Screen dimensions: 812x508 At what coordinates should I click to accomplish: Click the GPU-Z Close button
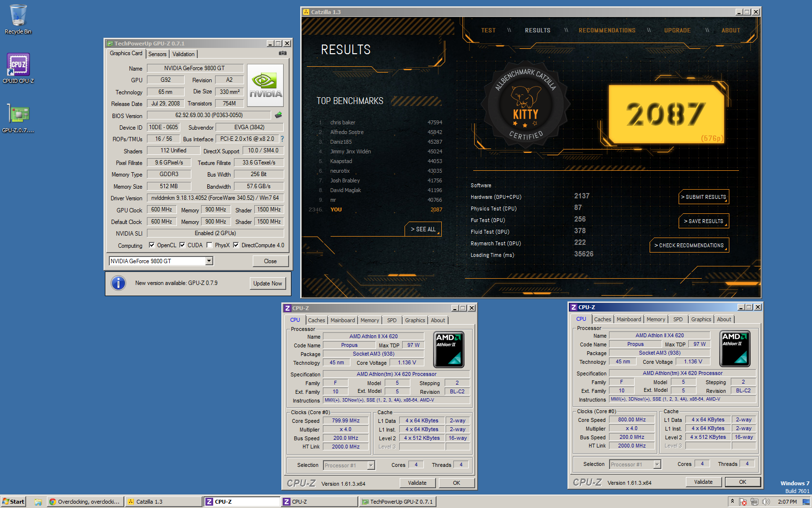point(270,261)
